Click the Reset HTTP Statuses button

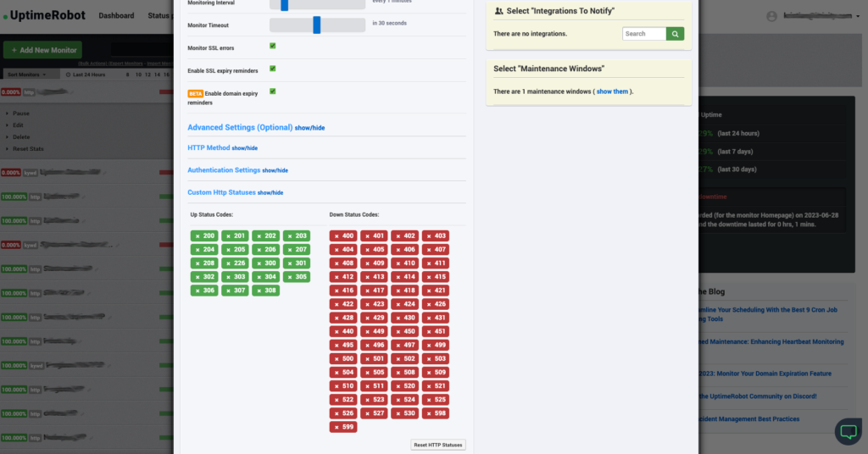(438, 446)
